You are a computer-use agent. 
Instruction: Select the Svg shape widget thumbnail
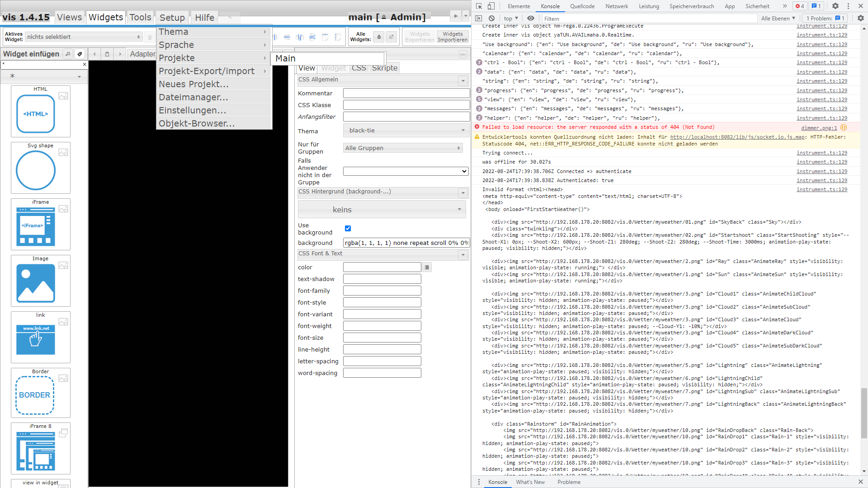(41, 168)
